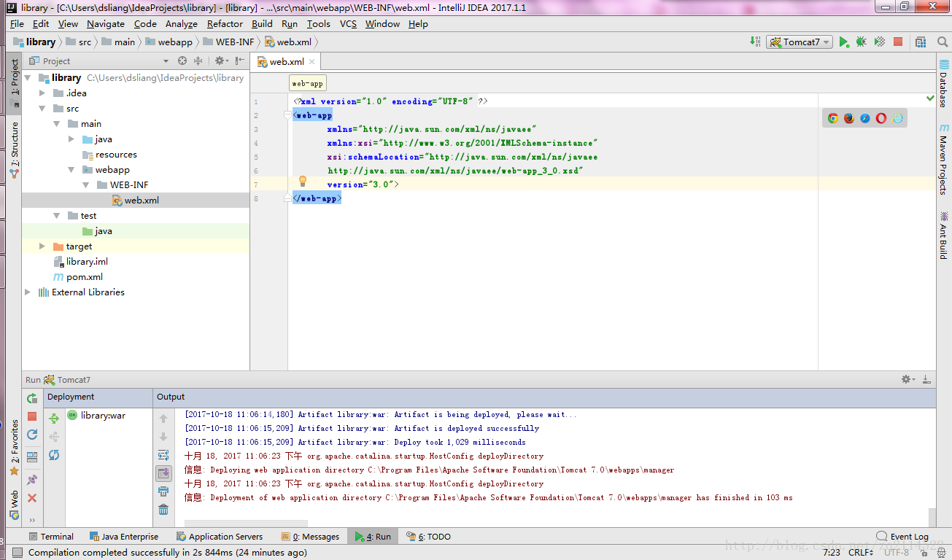This screenshot has width=952, height=560.
Task: Expand the .idea folder
Action: pyautogui.click(x=42, y=93)
